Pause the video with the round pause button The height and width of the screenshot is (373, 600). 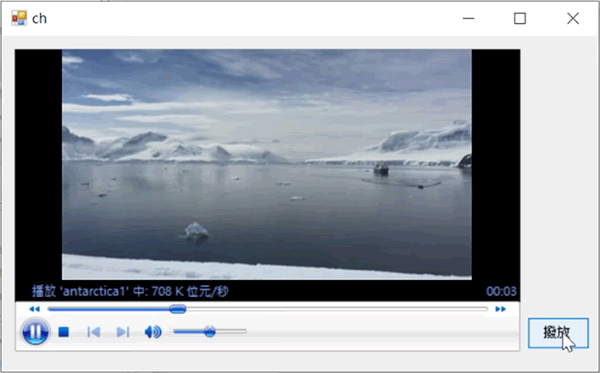click(x=35, y=332)
